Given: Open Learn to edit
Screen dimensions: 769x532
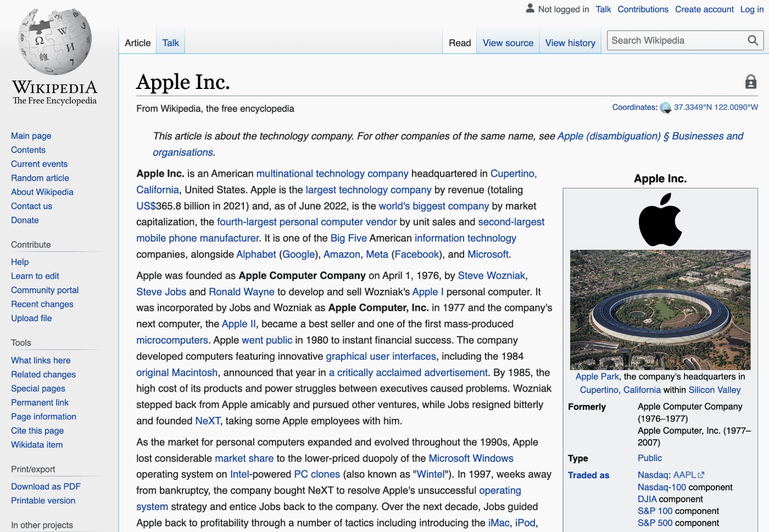Looking at the screenshot, I should click(x=35, y=276).
